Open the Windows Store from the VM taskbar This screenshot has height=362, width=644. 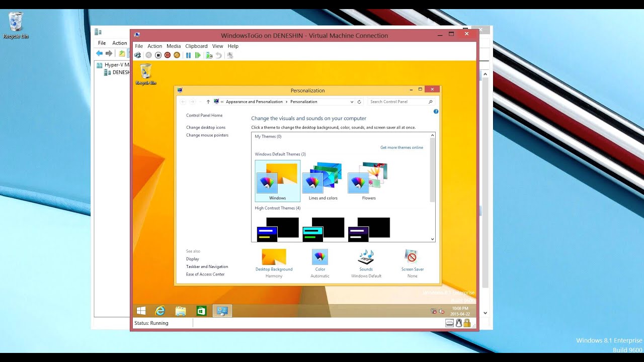click(201, 311)
